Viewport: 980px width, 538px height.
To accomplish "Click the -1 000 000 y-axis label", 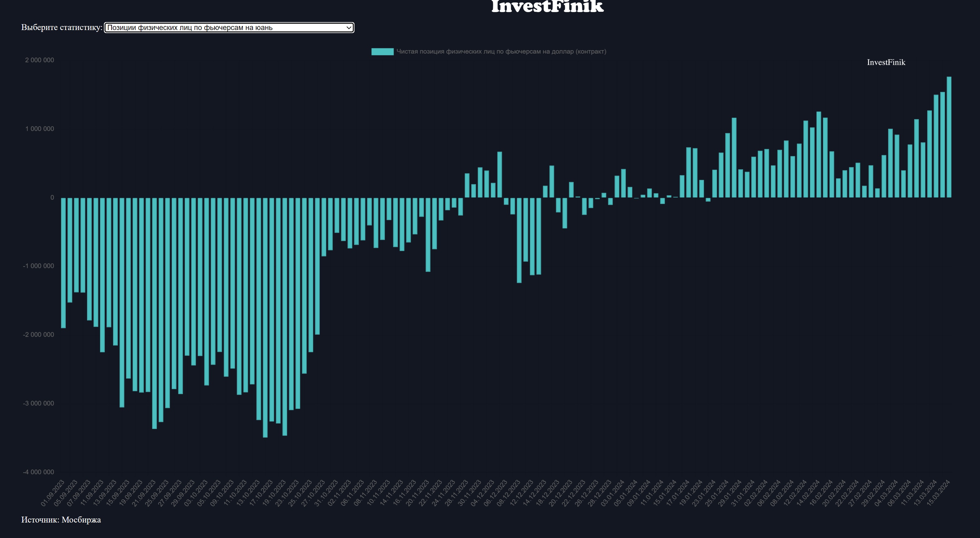I will tap(38, 266).
